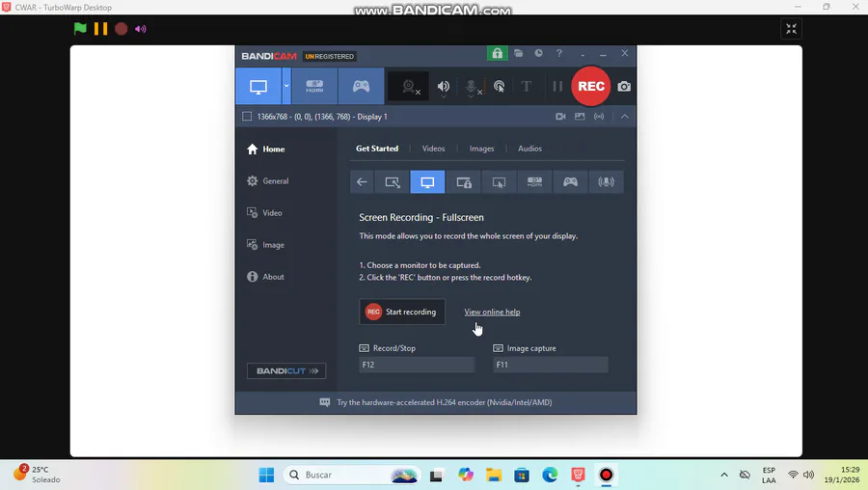Show hidden system tray icons chevron

coord(724,475)
